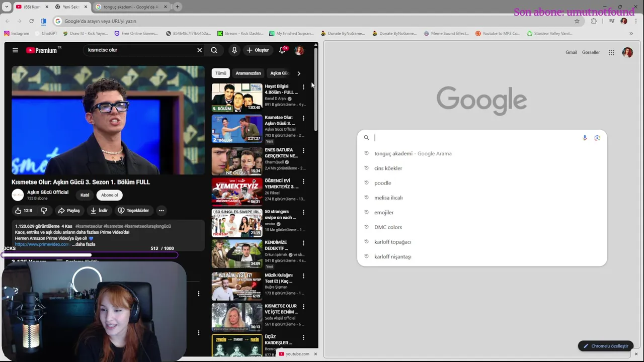The height and width of the screenshot is (362, 644).
Task: Follow the primevideo.com description link
Action: click(x=42, y=244)
